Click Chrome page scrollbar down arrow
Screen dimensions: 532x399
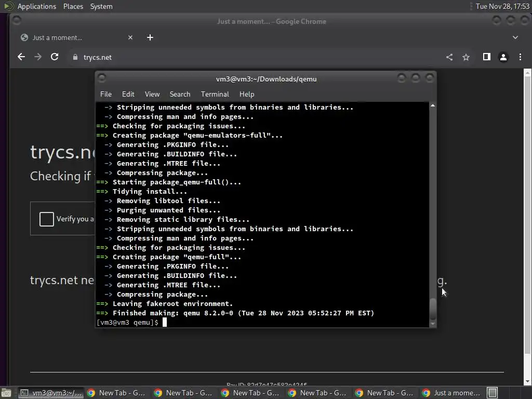527,382
